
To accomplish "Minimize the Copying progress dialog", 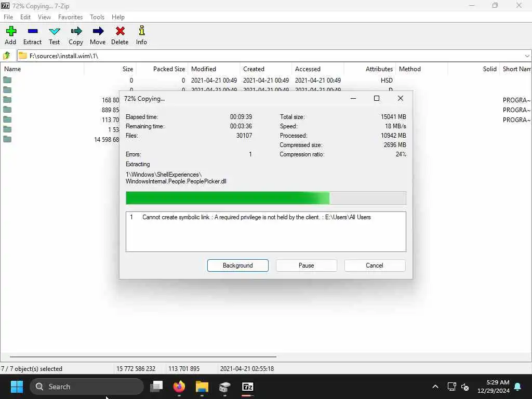I will (353, 98).
